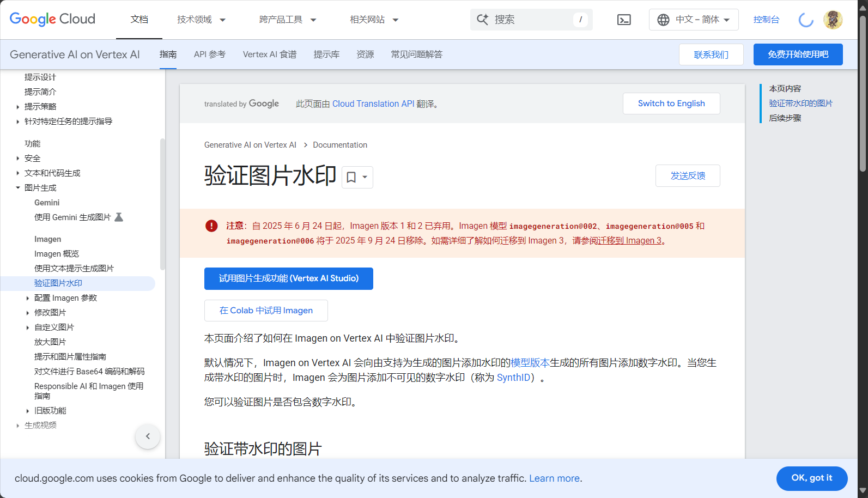Viewport: 868px width, 498px height.
Task: Expand the 安全 sidebar section
Action: (x=18, y=159)
